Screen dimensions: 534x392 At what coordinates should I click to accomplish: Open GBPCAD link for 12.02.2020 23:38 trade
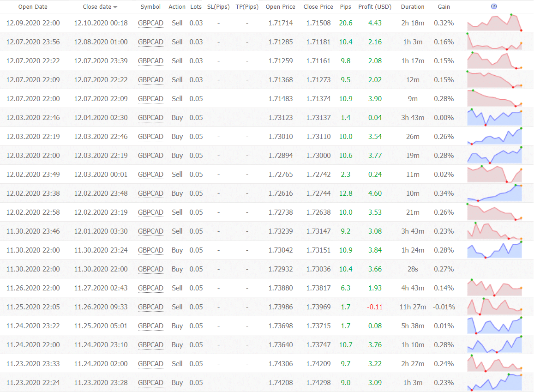pos(150,193)
